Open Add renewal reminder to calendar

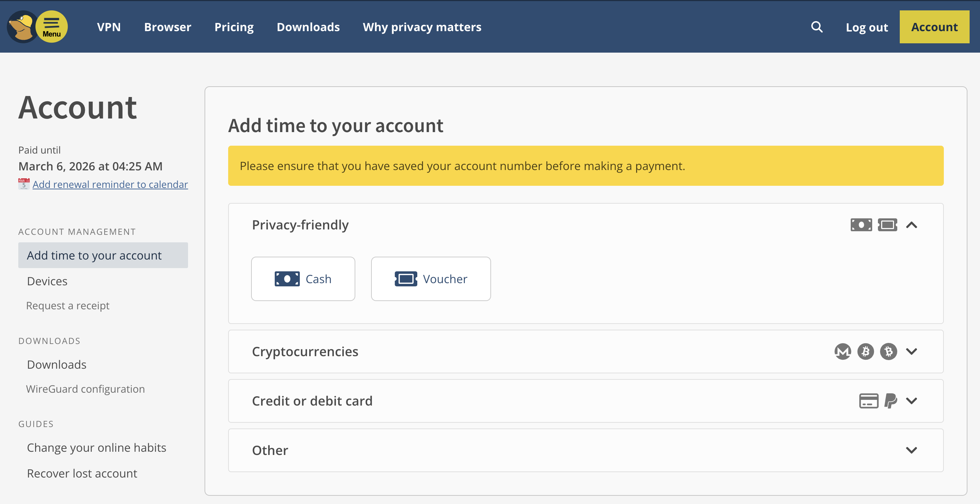[110, 184]
